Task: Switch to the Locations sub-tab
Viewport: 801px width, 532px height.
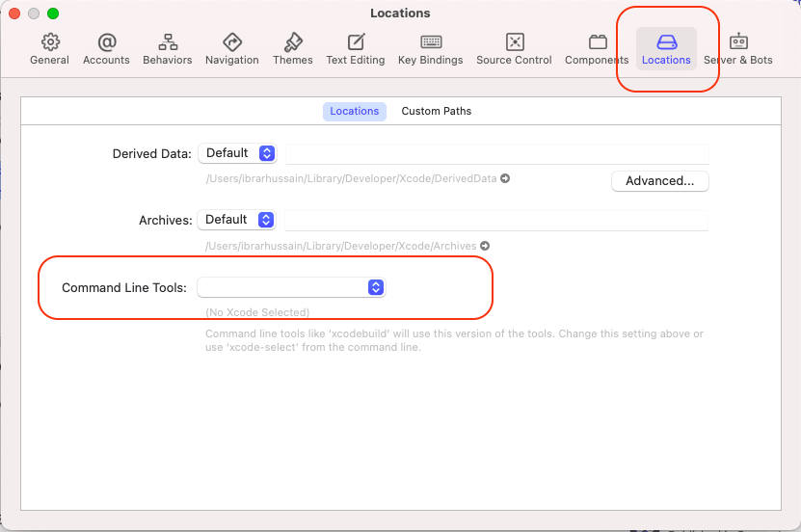Action: tap(354, 111)
